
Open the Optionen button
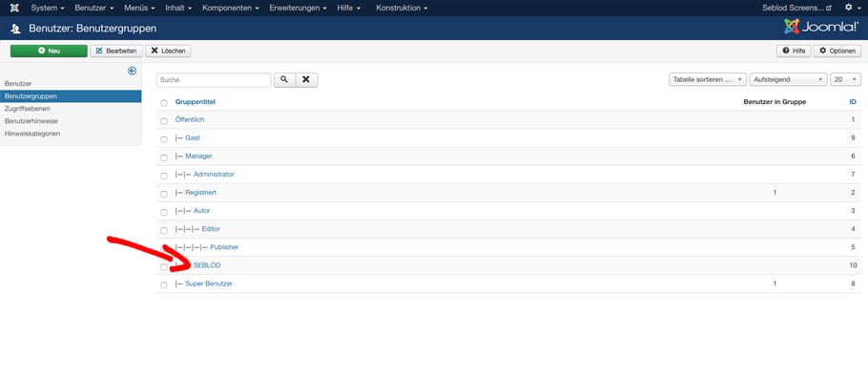(x=837, y=51)
